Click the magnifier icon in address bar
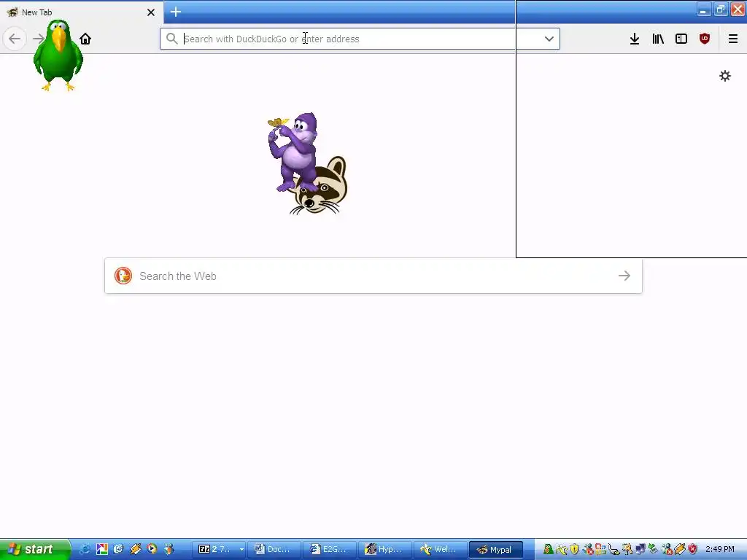This screenshot has width=747, height=560. click(172, 39)
